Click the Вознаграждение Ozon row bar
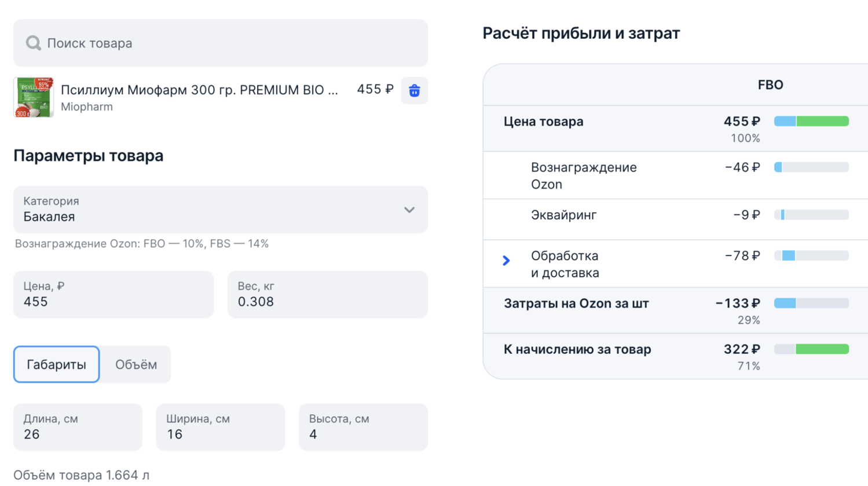 (811, 167)
